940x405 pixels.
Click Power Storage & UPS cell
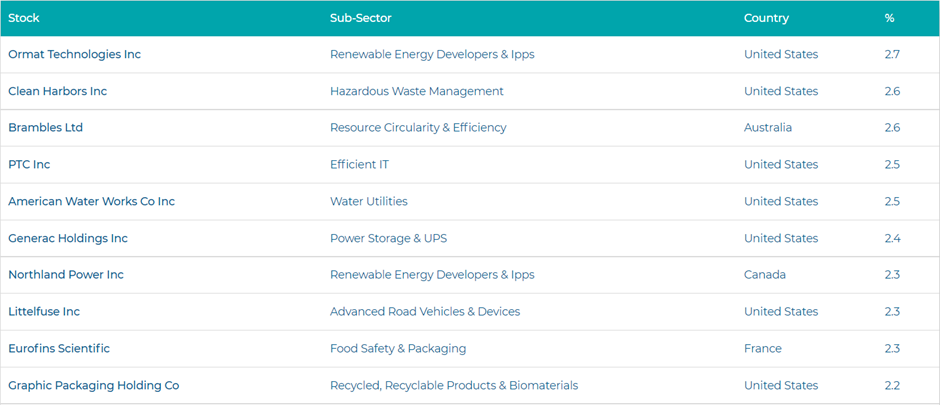click(388, 238)
